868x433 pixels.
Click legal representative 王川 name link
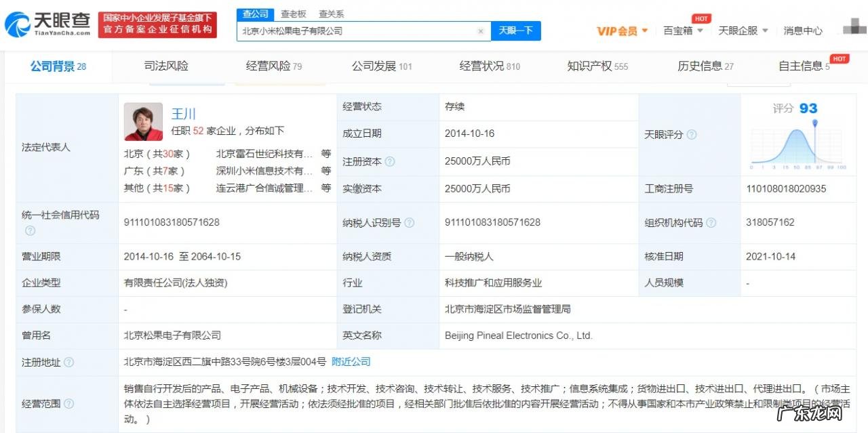183,114
